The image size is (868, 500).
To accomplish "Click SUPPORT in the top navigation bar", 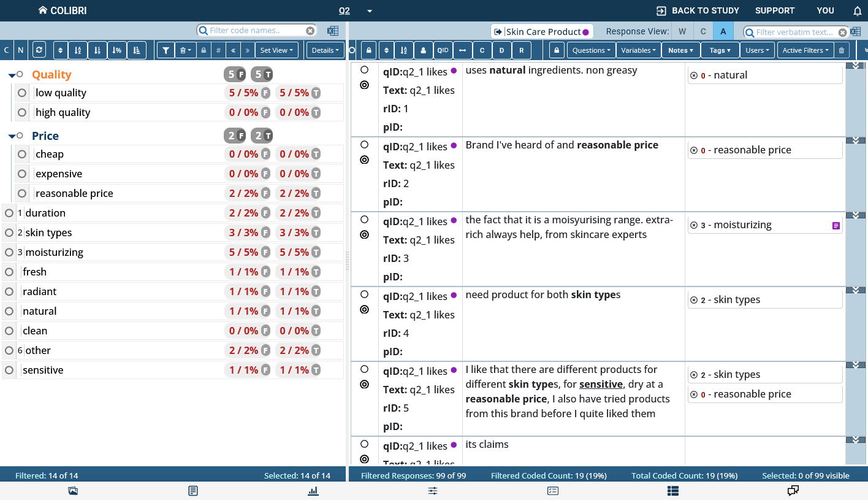I will coord(774,10).
